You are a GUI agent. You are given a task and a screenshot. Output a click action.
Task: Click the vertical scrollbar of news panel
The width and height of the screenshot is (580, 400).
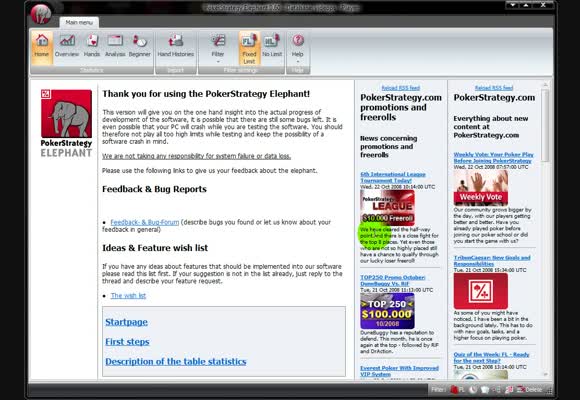pyautogui.click(x=545, y=229)
